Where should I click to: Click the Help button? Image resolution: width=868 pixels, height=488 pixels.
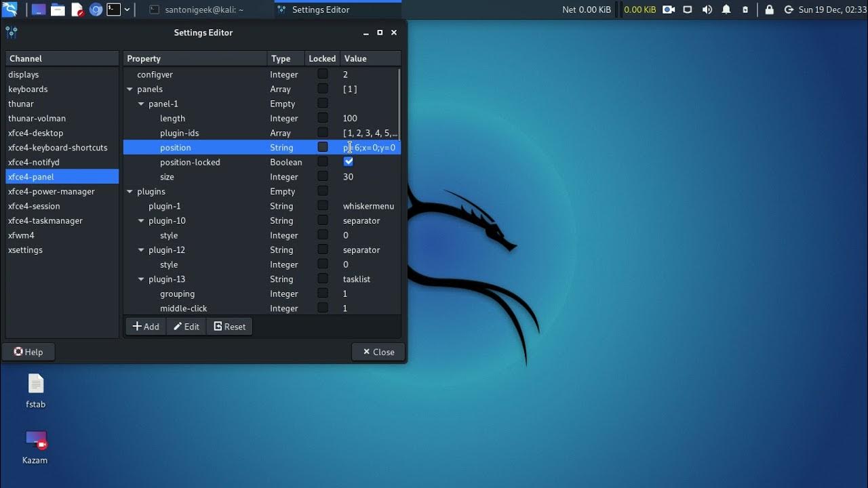click(x=28, y=352)
